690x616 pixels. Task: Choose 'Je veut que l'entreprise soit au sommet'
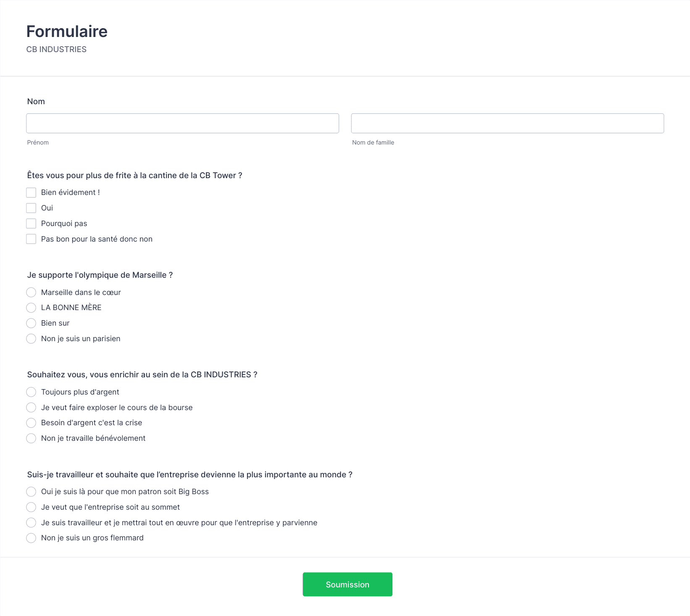[31, 507]
